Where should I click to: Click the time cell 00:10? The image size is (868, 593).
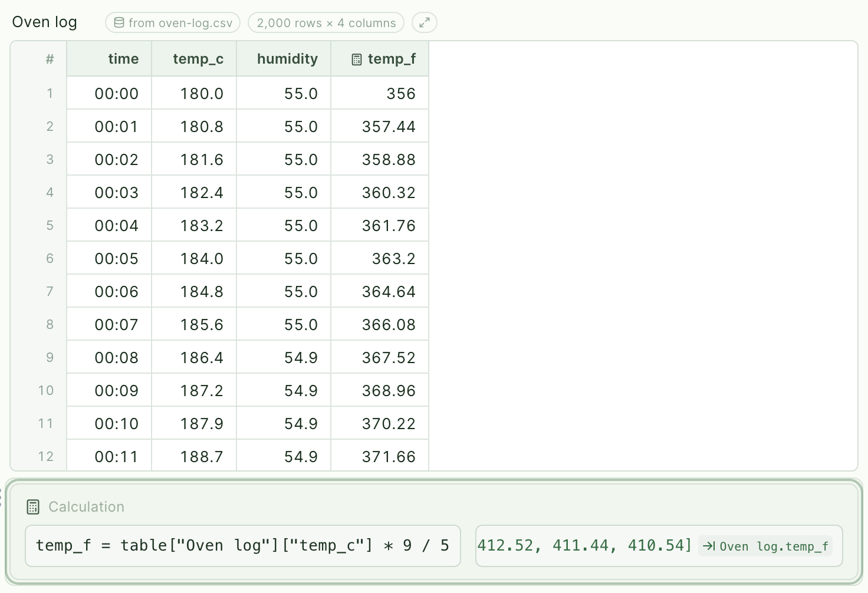[109, 423]
